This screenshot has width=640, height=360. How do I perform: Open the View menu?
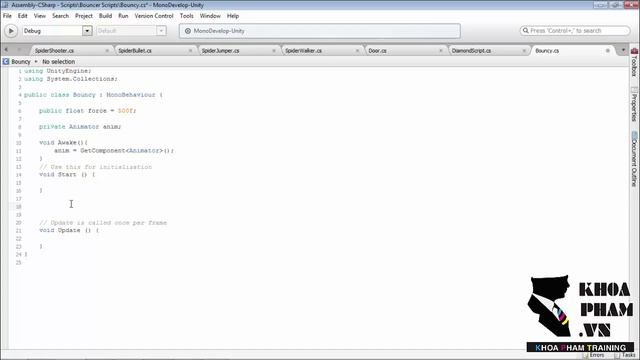click(x=40, y=16)
